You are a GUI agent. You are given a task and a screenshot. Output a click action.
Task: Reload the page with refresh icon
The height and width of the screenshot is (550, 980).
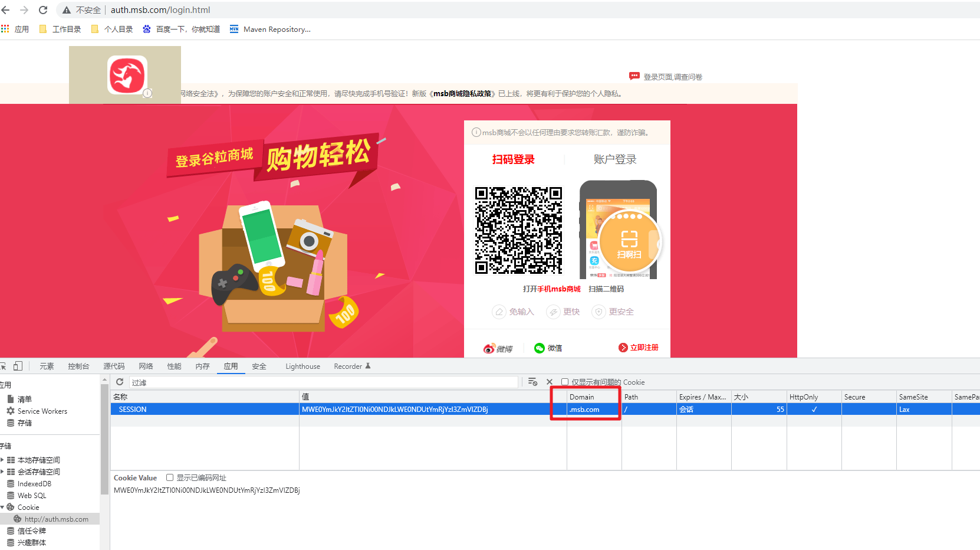(43, 10)
